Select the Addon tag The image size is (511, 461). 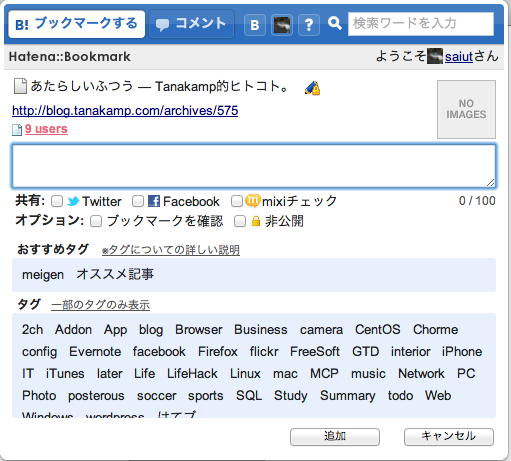(73, 330)
